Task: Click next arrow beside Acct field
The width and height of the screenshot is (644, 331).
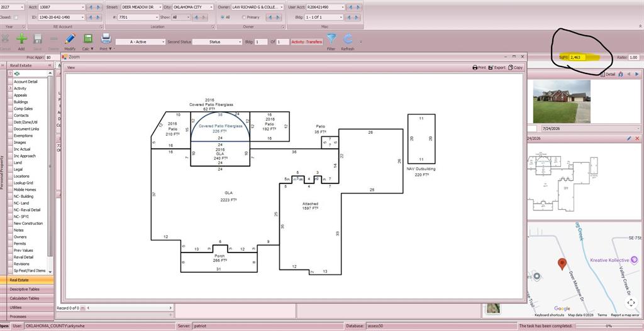Action: [98, 8]
